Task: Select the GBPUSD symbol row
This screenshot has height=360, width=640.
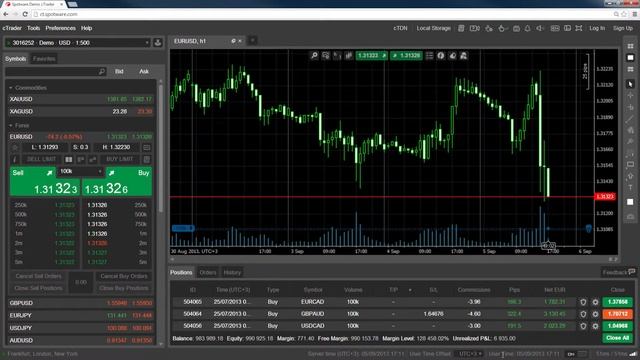Action: 80,303
